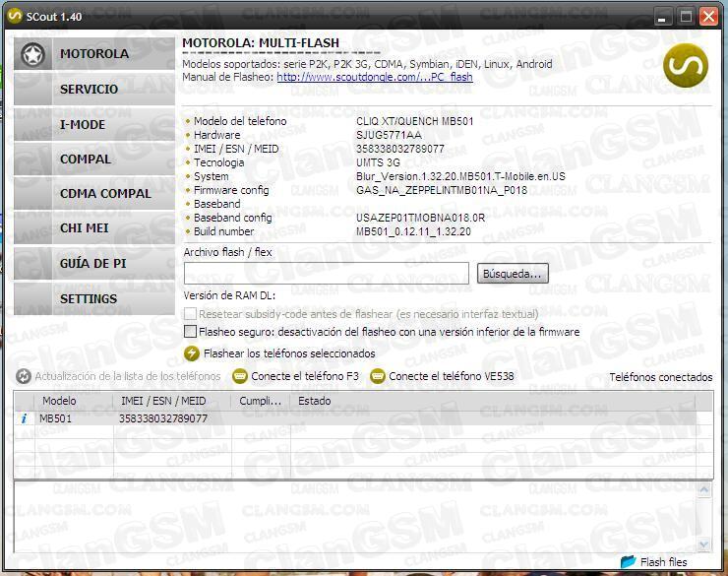Viewport: 728px width, 576px height.
Task: Minimize the SCout 1.40 window
Action: (662, 17)
